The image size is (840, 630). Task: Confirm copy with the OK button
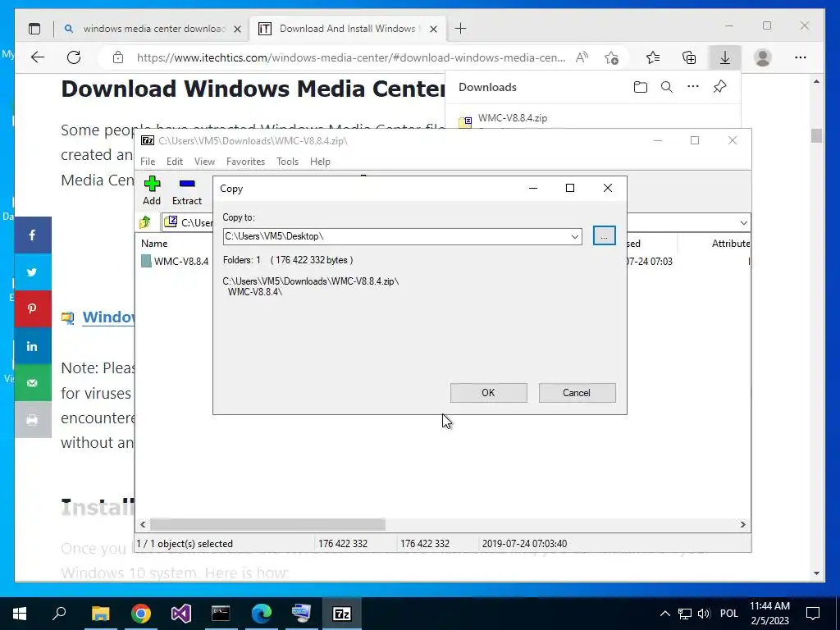(489, 393)
